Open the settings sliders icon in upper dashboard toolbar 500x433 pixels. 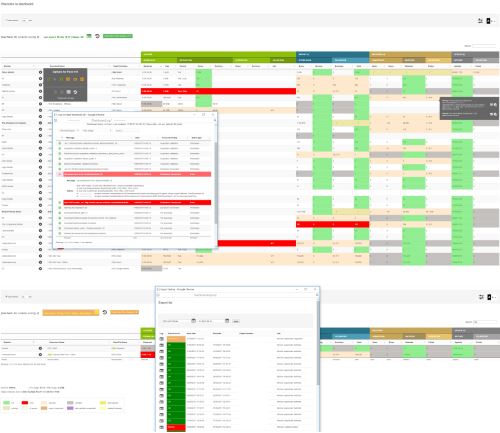tap(480, 21)
